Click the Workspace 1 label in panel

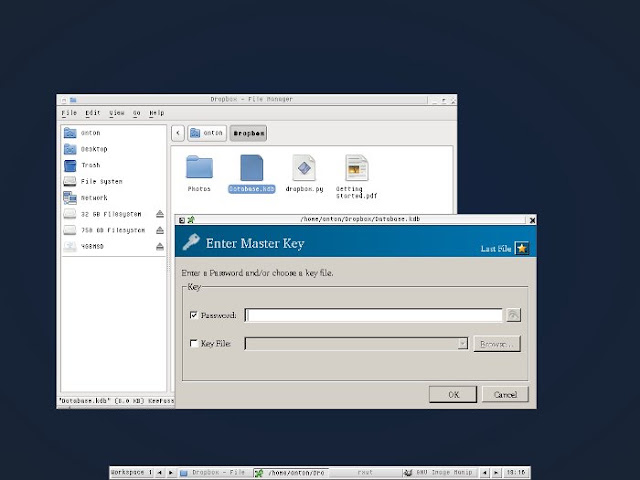point(131,472)
